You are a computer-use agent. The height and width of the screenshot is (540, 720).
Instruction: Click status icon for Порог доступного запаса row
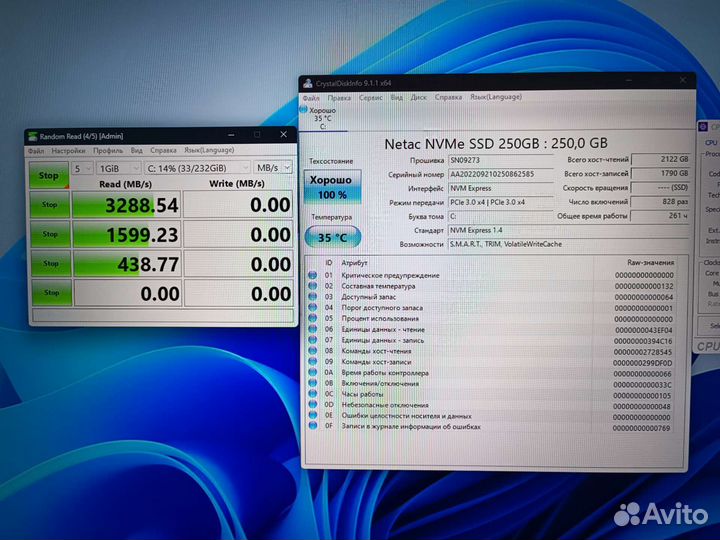coord(313,307)
